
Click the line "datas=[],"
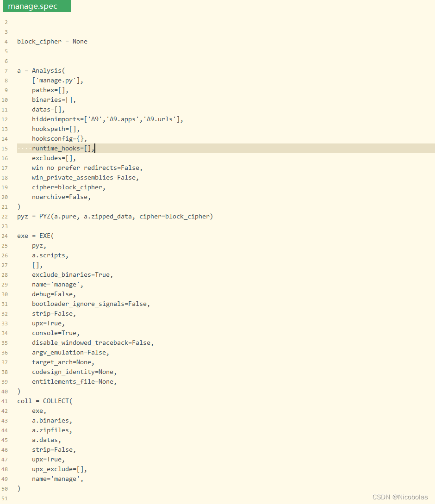pyautogui.click(x=48, y=110)
